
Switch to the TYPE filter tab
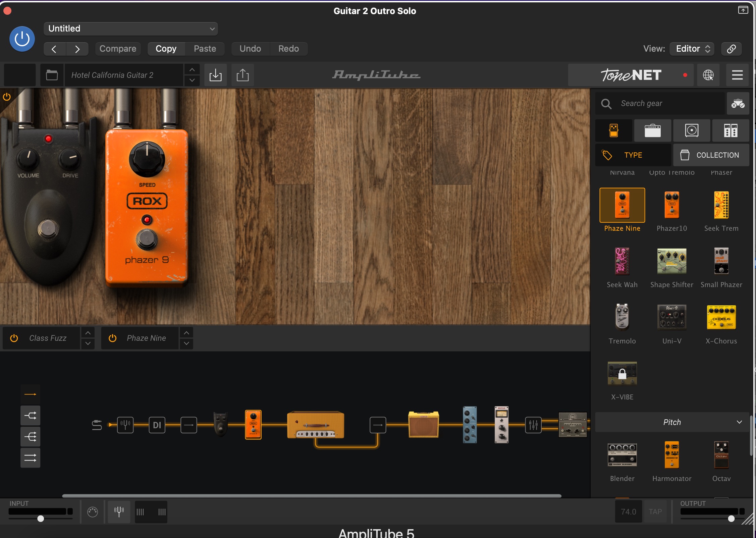click(x=633, y=155)
